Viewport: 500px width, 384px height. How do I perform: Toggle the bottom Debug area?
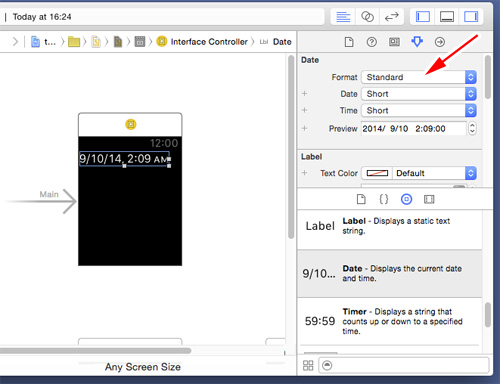(x=447, y=17)
